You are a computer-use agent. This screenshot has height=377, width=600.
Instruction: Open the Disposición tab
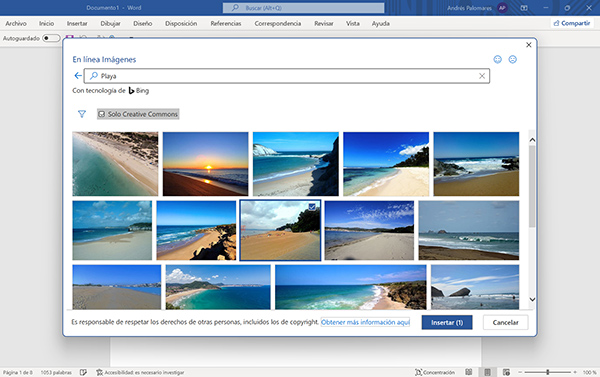coord(181,23)
